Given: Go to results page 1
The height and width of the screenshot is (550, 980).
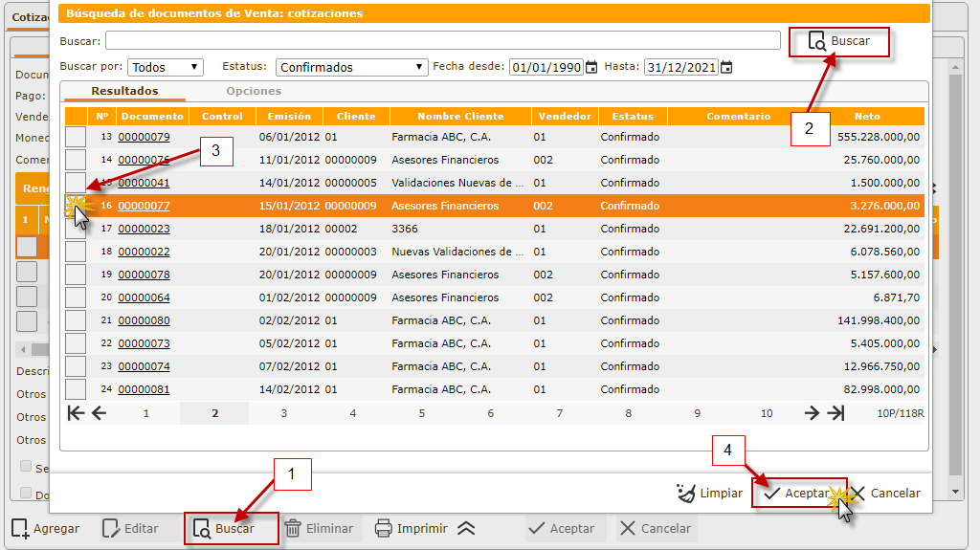Looking at the screenshot, I should (x=146, y=413).
